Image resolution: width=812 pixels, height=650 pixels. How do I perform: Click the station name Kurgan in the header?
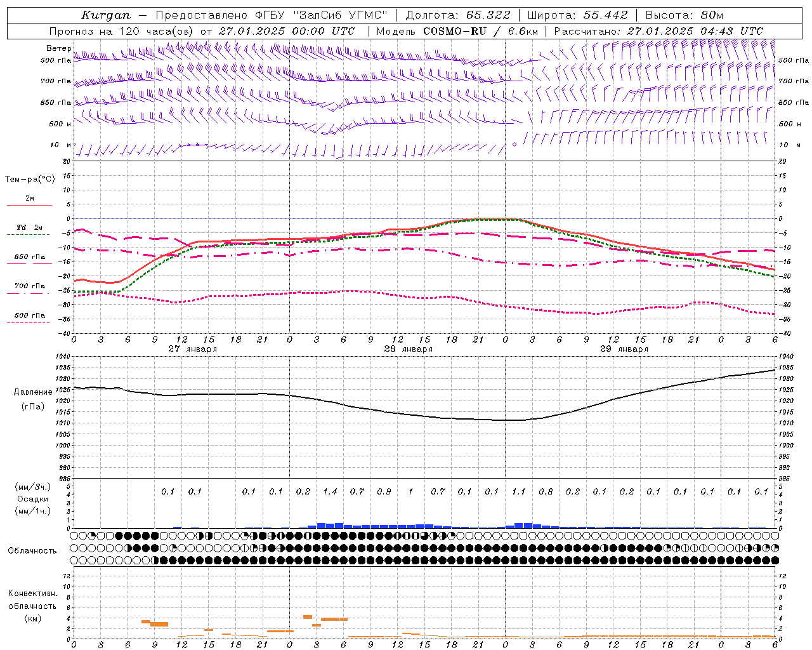[106, 15]
